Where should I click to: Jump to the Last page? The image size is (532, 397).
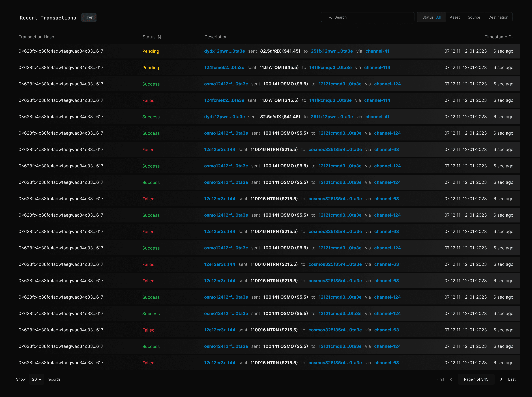[x=512, y=379]
